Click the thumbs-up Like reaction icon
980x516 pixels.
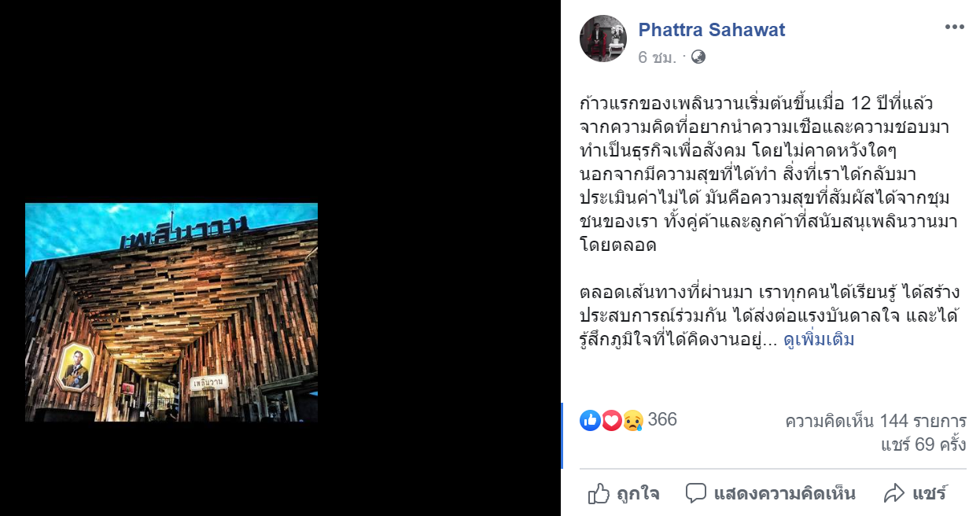click(590, 421)
